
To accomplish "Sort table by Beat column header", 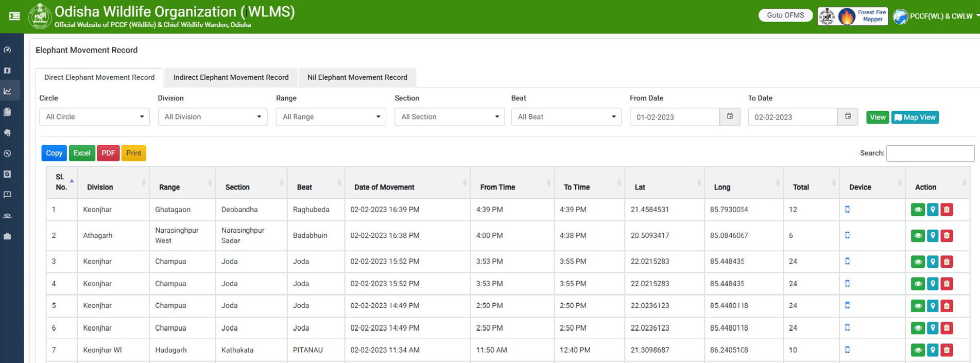I will click(316, 182).
